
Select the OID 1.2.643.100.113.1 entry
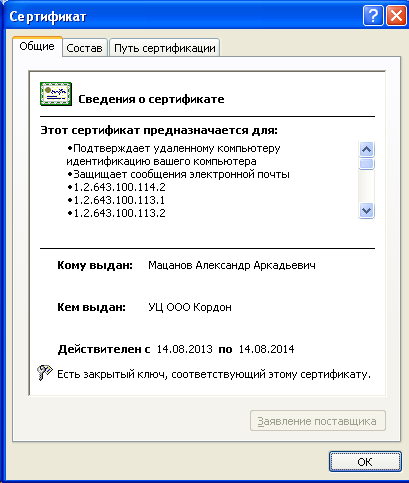116,200
